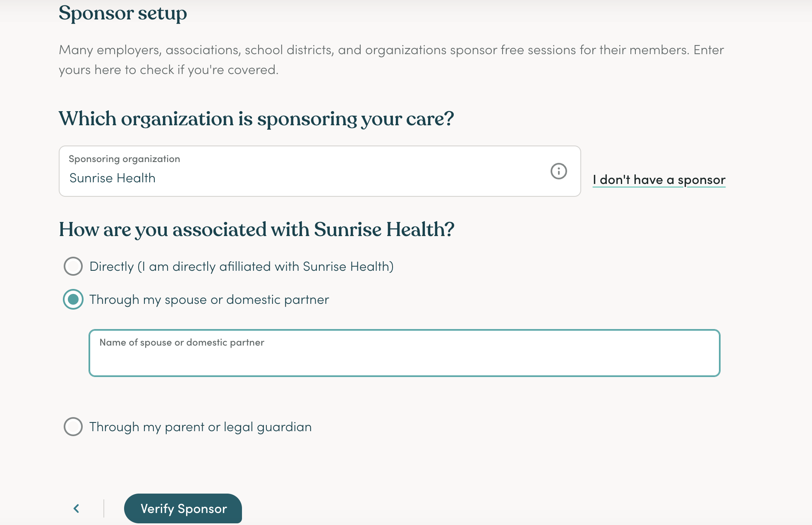Viewport: 812px width, 525px height.
Task: Focus the Sponsoring organization input field
Action: coord(320,171)
